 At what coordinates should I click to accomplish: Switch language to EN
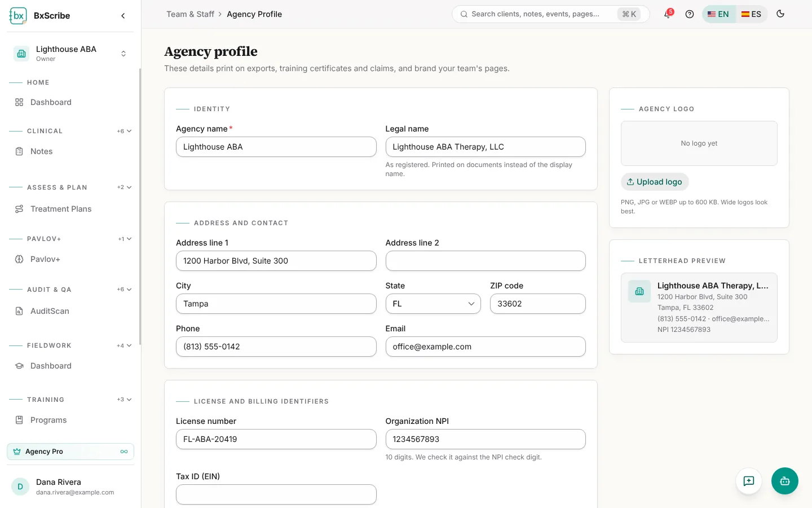(x=718, y=14)
